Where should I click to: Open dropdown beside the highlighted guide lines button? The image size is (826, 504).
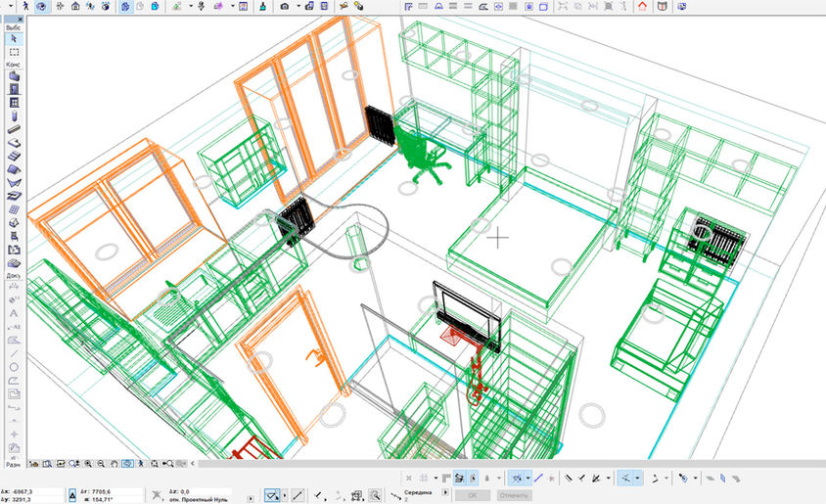click(528, 479)
